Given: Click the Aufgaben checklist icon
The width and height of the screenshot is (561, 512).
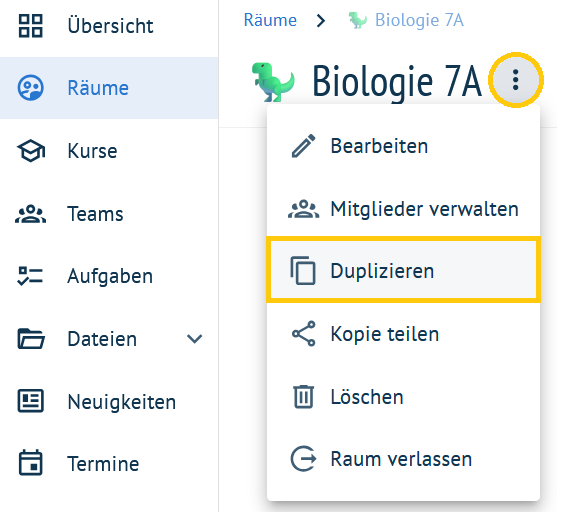Looking at the screenshot, I should (30, 276).
